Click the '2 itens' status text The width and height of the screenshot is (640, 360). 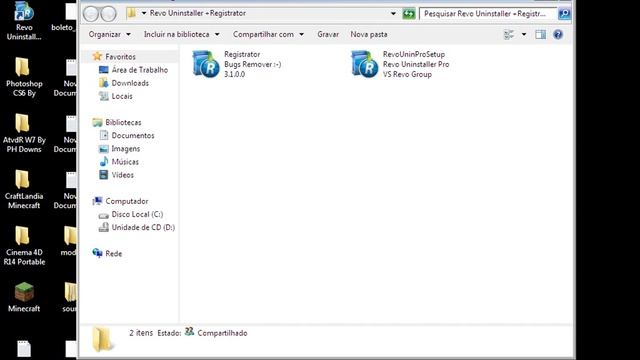point(141,333)
